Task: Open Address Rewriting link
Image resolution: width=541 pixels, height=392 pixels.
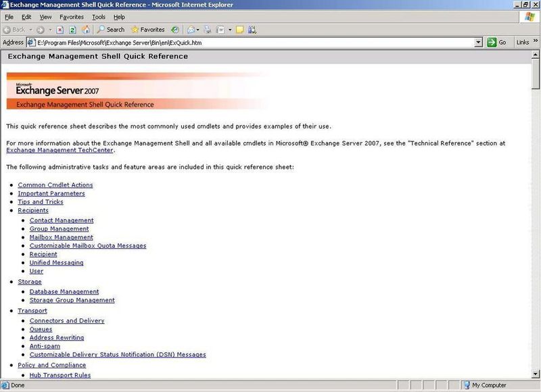Action: tap(57, 337)
